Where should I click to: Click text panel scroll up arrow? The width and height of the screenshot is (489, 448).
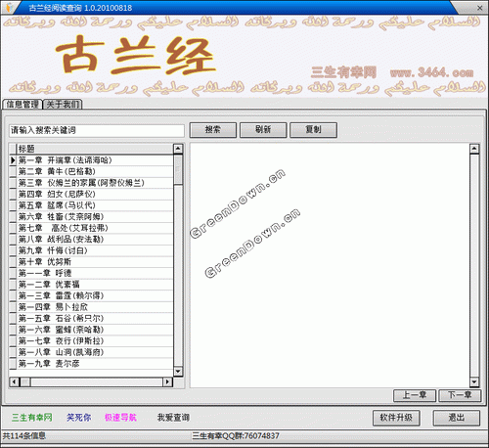tap(474, 150)
